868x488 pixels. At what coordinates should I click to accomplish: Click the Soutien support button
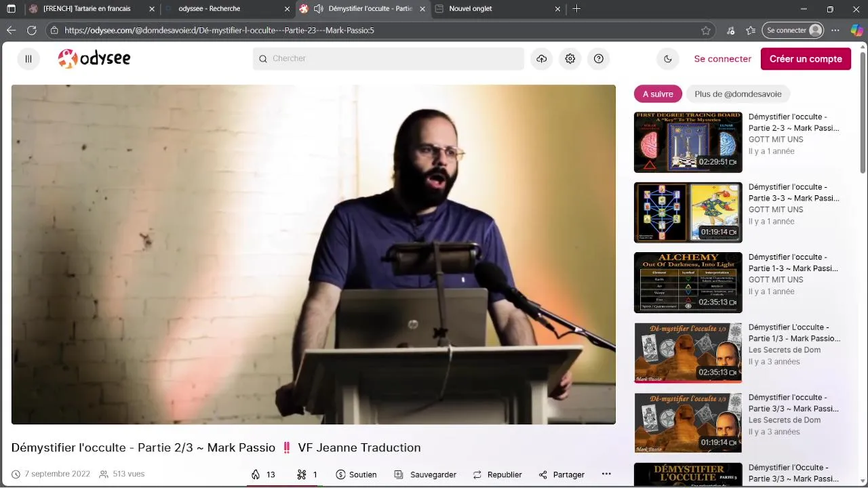[356, 474]
